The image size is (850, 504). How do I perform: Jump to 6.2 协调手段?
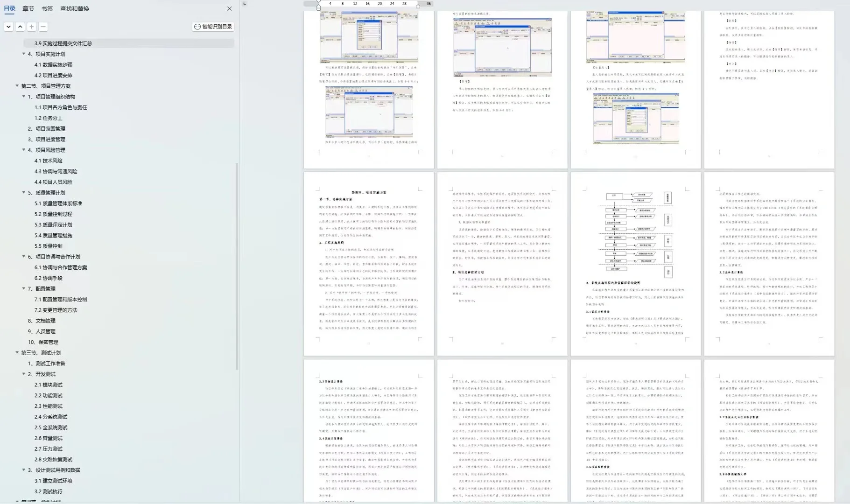click(48, 278)
